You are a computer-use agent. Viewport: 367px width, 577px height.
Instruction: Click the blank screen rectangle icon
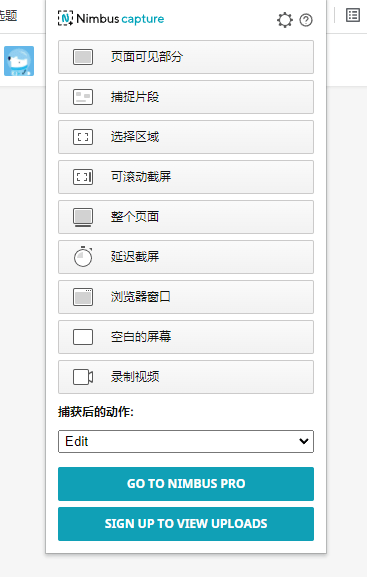(x=83, y=337)
